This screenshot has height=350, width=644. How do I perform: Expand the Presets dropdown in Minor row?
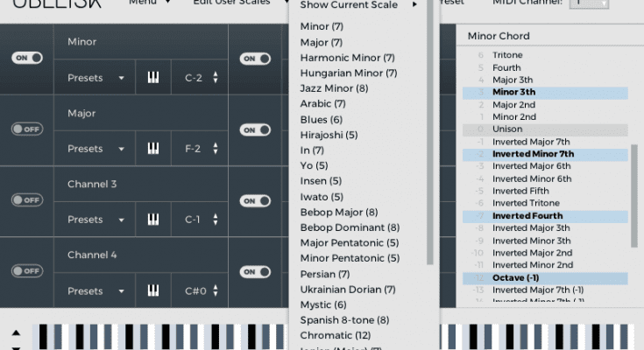point(96,78)
